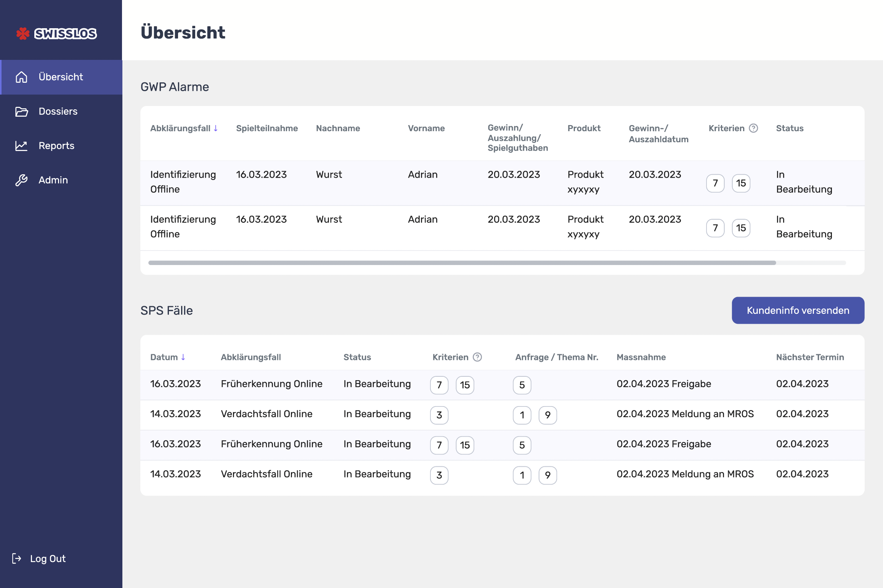Image resolution: width=883 pixels, height=588 pixels.
Task: Click the folder icon beside Dossiers
Action: tap(21, 111)
